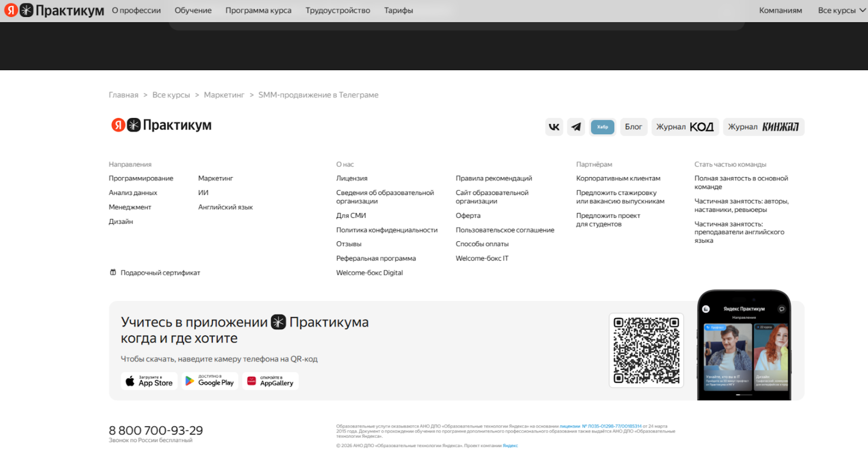Click the Блог button
This screenshot has width=868, height=454.
(633, 127)
